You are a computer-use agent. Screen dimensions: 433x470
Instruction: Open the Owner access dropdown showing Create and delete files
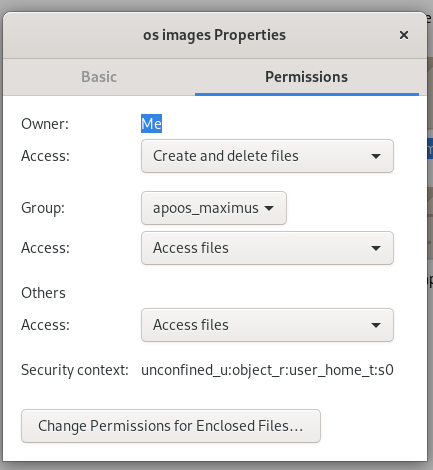coord(267,156)
